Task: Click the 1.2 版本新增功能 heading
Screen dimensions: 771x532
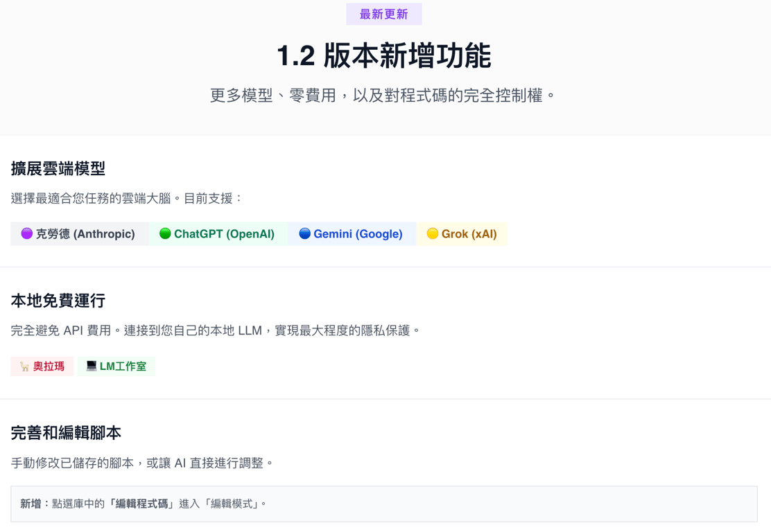Action: click(384, 55)
